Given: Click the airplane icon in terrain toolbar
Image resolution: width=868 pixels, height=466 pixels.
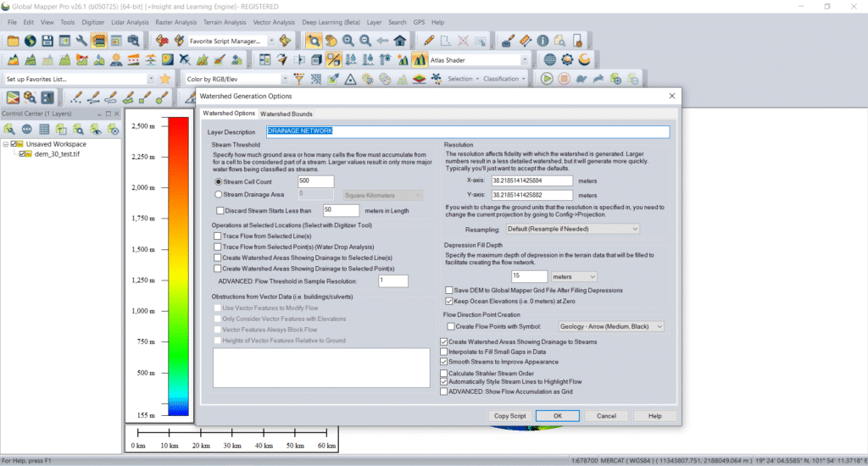Looking at the screenshot, I should (x=184, y=60).
